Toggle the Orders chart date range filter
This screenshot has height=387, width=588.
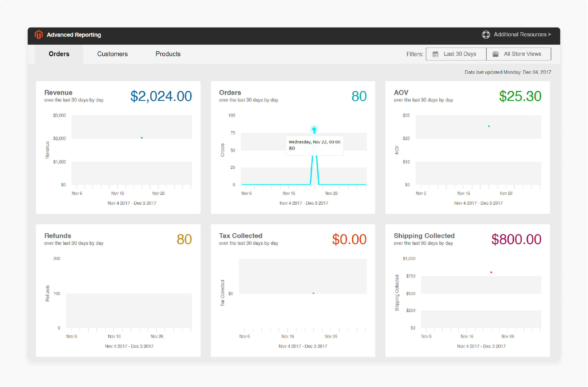[x=456, y=54]
